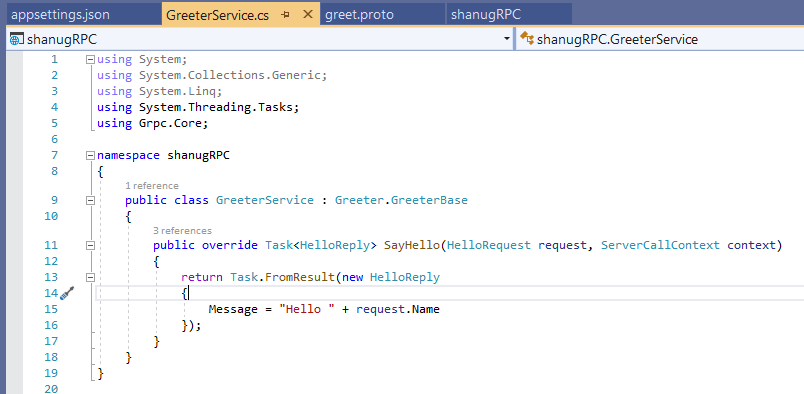Click the ServerCallContext parameter type
The image size is (804, 394).
[x=660, y=245]
